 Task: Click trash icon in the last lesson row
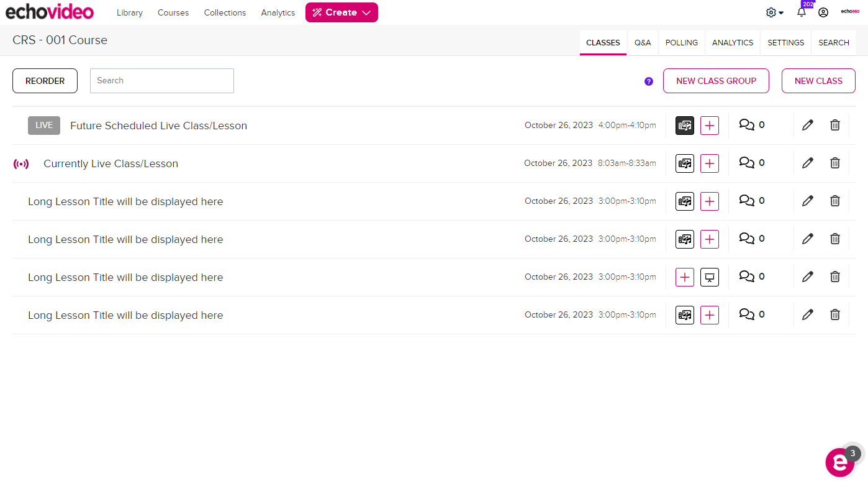point(835,315)
